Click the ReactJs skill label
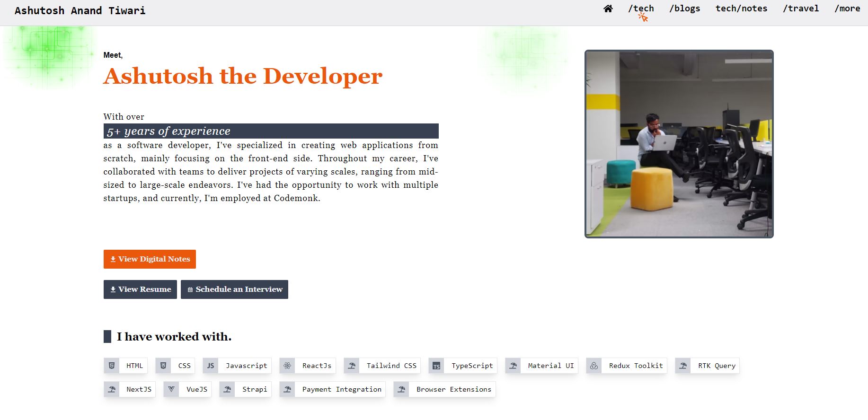 tap(317, 366)
